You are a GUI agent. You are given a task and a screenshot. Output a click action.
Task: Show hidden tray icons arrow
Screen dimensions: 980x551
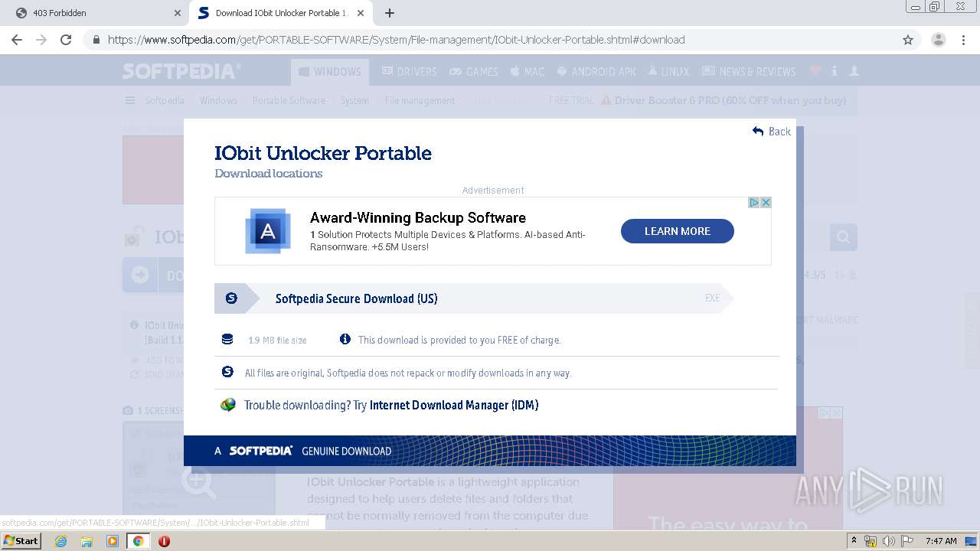tap(854, 541)
